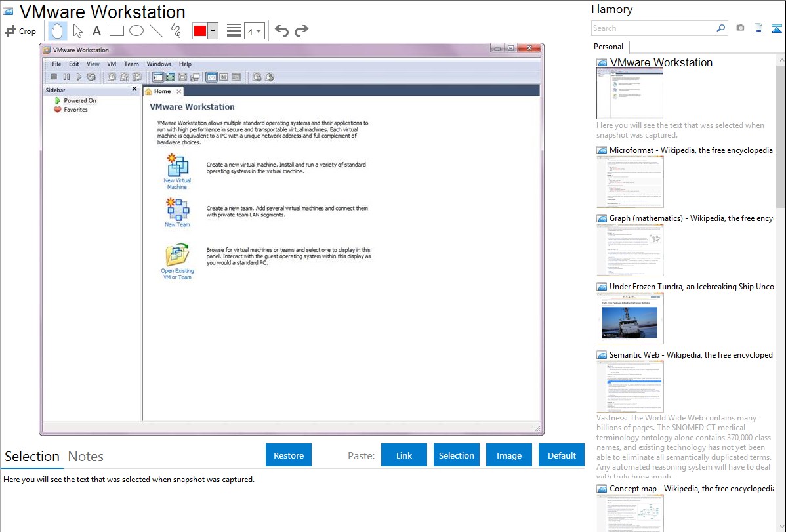
Task: Open the Edit menu in VMware
Action: tap(73, 64)
